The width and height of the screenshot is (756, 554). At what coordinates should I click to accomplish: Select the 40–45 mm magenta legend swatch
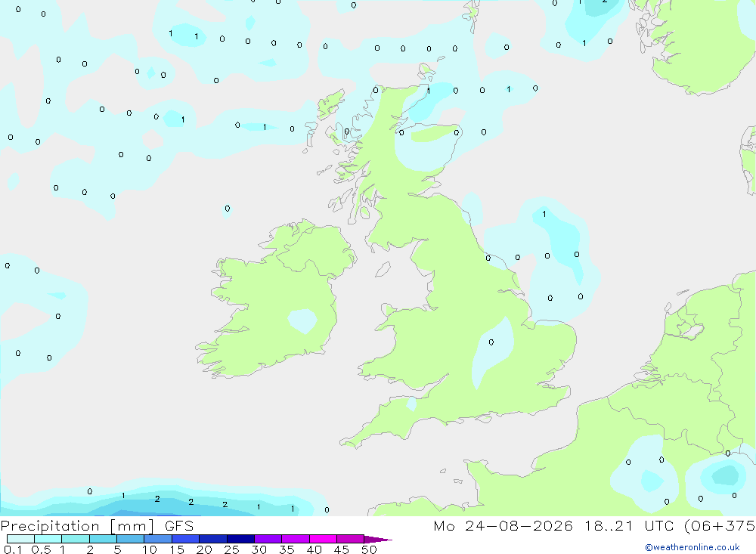[323, 539]
